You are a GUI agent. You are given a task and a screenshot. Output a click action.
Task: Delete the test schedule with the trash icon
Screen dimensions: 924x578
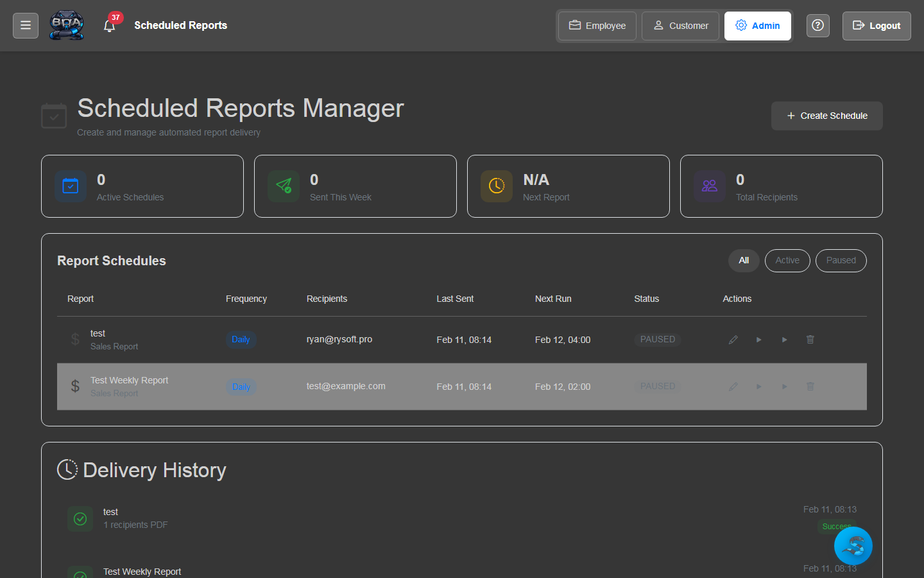[x=810, y=339]
